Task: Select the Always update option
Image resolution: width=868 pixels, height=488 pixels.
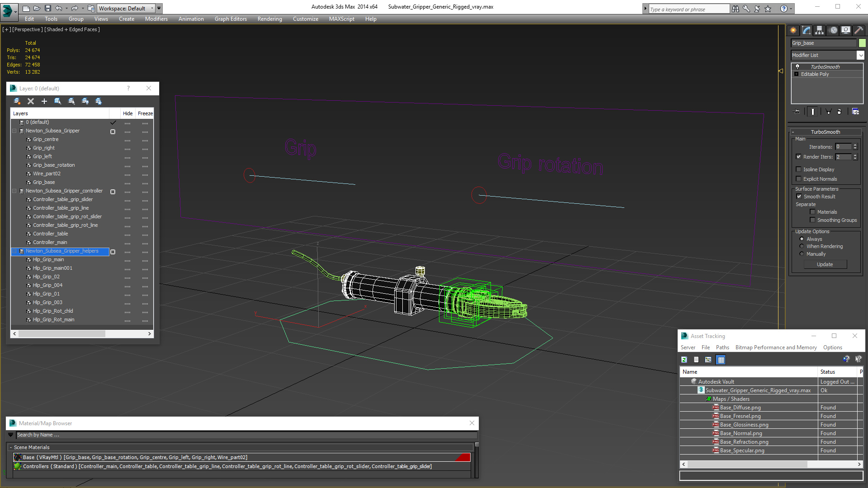Action: tap(802, 239)
